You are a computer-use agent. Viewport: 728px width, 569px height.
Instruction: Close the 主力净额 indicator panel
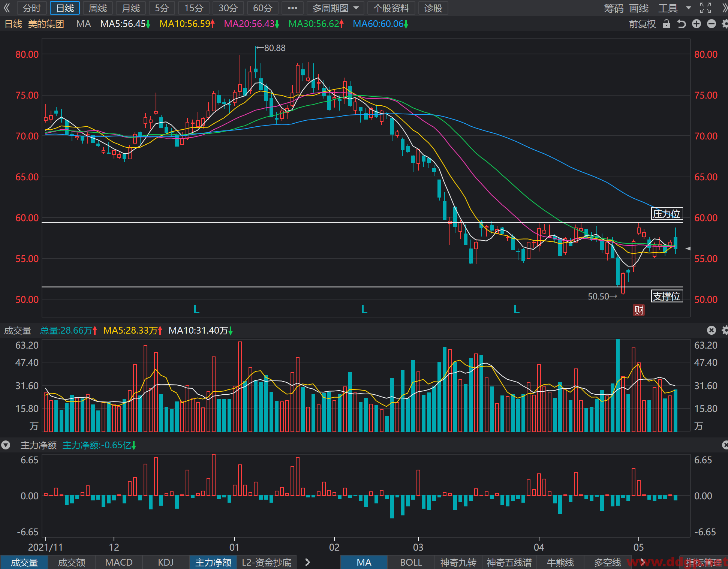[x=725, y=445]
